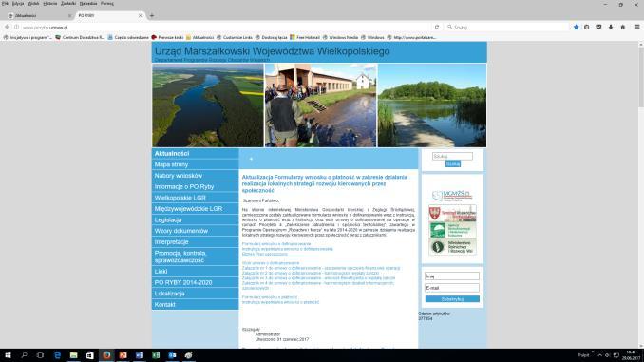Click the address bar URL field
This screenshot has height=362, width=644.
226,28
